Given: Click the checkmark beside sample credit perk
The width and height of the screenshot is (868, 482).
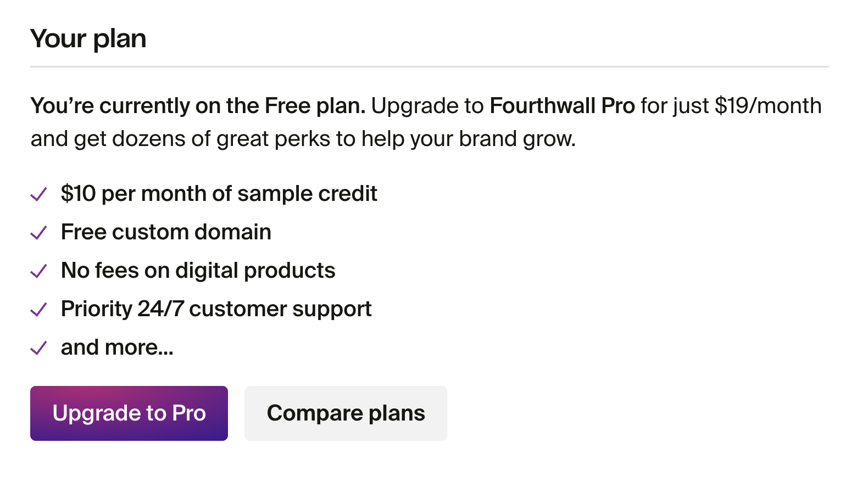Looking at the screenshot, I should [x=38, y=194].
